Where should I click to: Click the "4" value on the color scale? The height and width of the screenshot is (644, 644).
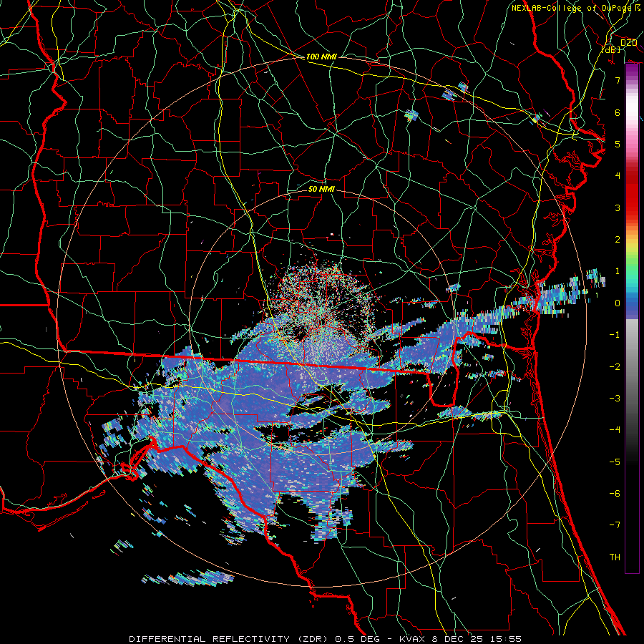(618, 176)
